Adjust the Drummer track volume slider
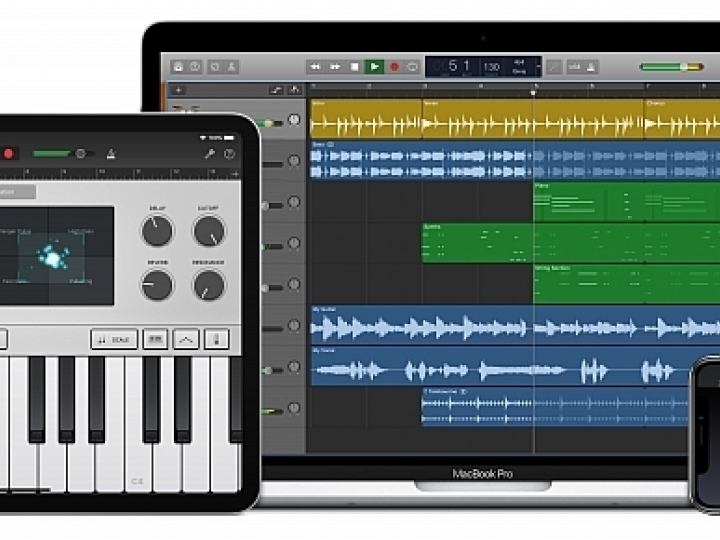This screenshot has width=720, height=540. pyautogui.click(x=272, y=123)
